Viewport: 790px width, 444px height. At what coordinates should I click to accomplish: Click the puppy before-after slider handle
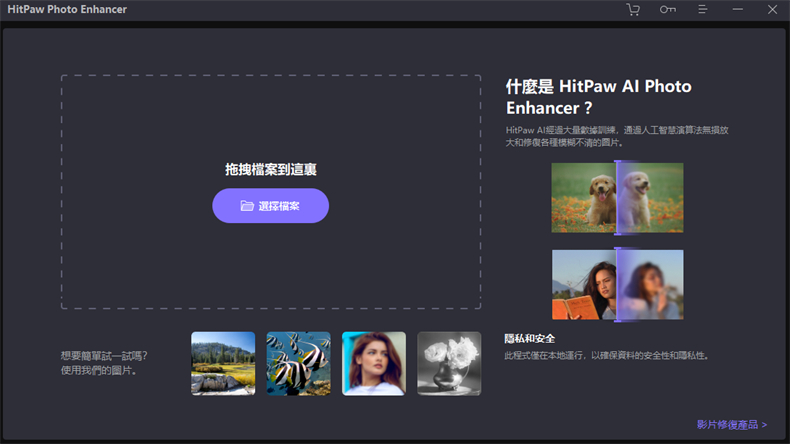tap(618, 197)
